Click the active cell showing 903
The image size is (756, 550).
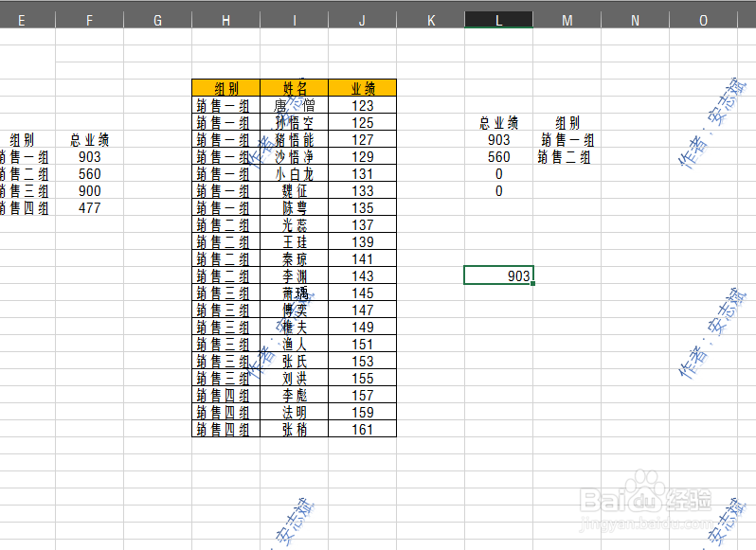click(x=498, y=275)
